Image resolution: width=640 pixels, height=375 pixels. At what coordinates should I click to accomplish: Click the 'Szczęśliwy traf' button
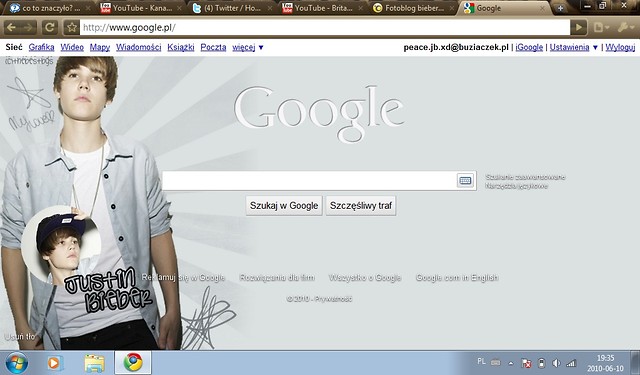click(361, 206)
